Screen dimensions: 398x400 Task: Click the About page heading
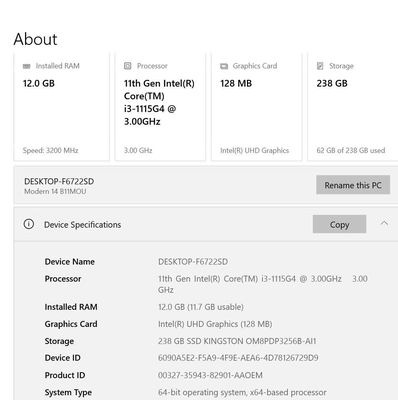[x=35, y=39]
